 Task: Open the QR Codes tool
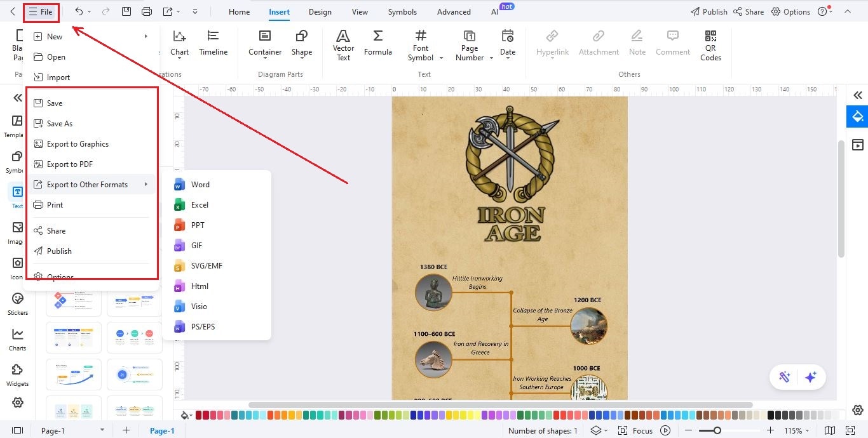710,44
